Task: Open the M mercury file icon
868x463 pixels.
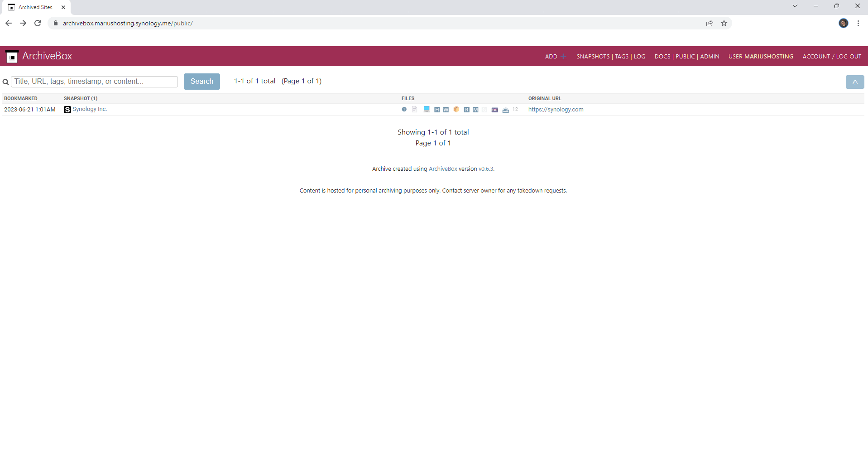Action: pyautogui.click(x=475, y=110)
